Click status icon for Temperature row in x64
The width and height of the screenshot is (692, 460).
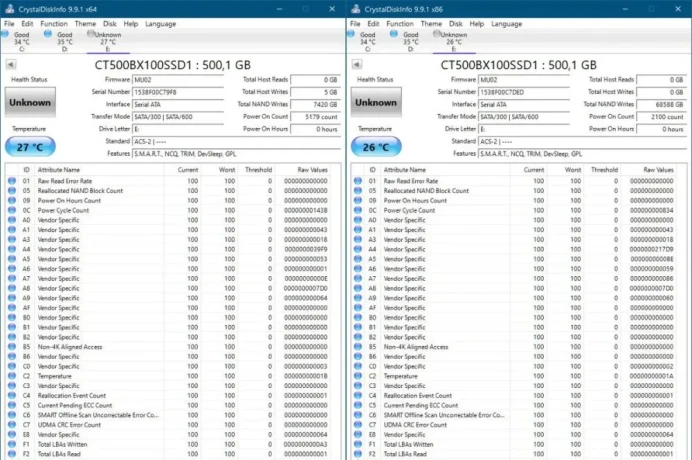(12, 376)
